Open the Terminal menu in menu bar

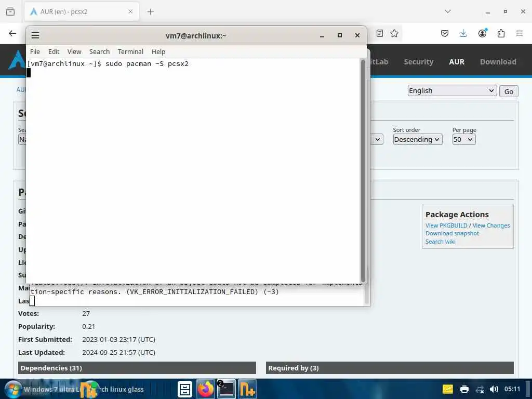[130, 51]
